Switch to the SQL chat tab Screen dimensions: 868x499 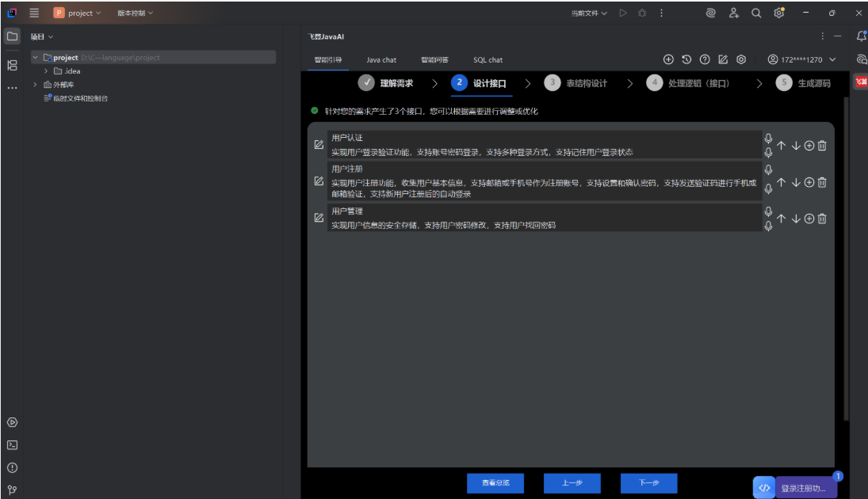point(488,60)
